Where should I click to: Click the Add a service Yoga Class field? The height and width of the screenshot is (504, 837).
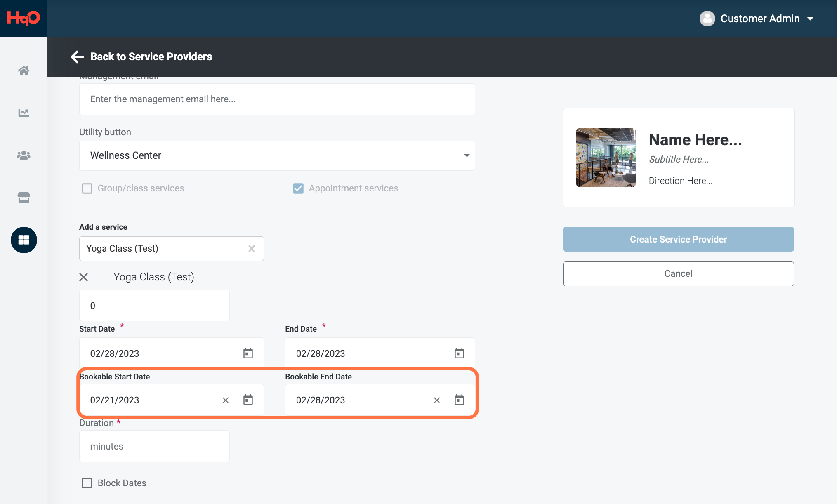click(x=172, y=249)
